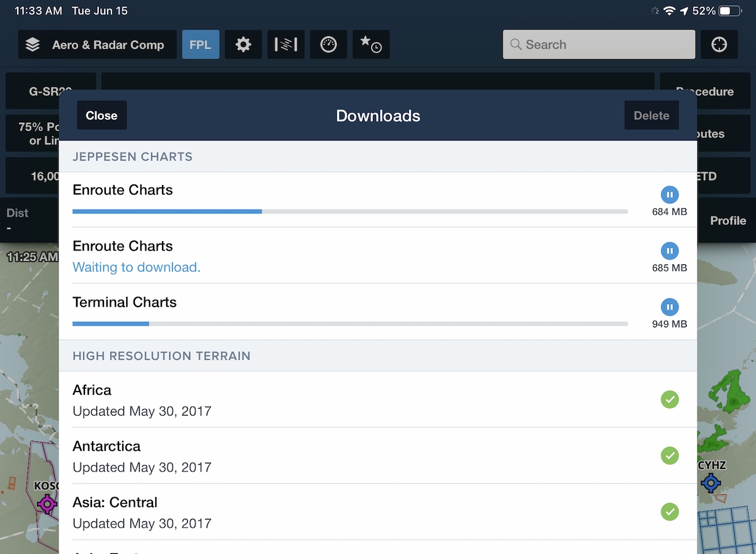Open the route advisor icon

(x=286, y=45)
